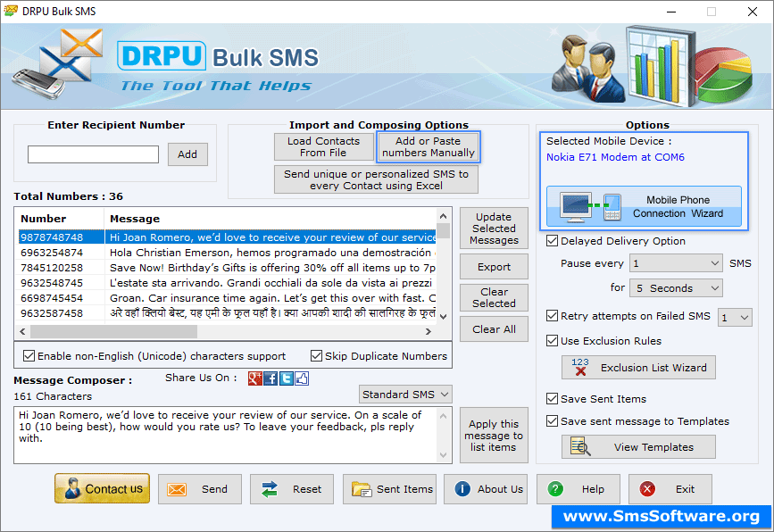The image size is (774, 532).
Task: Click the thumbs-up like share icon
Action: point(302,378)
